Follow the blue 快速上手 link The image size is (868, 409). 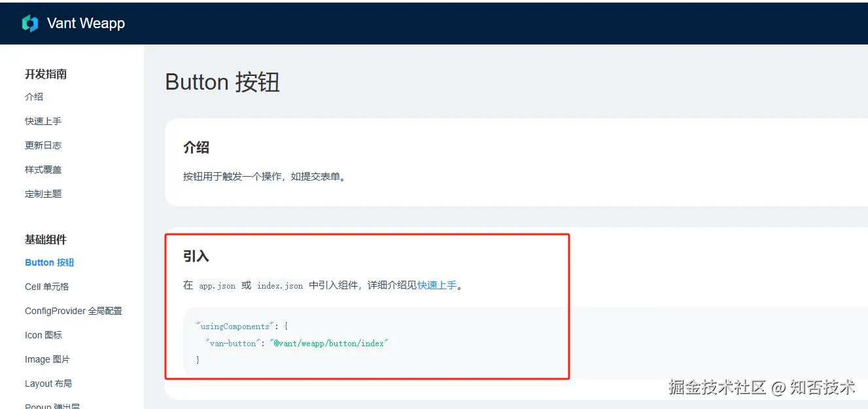click(437, 285)
